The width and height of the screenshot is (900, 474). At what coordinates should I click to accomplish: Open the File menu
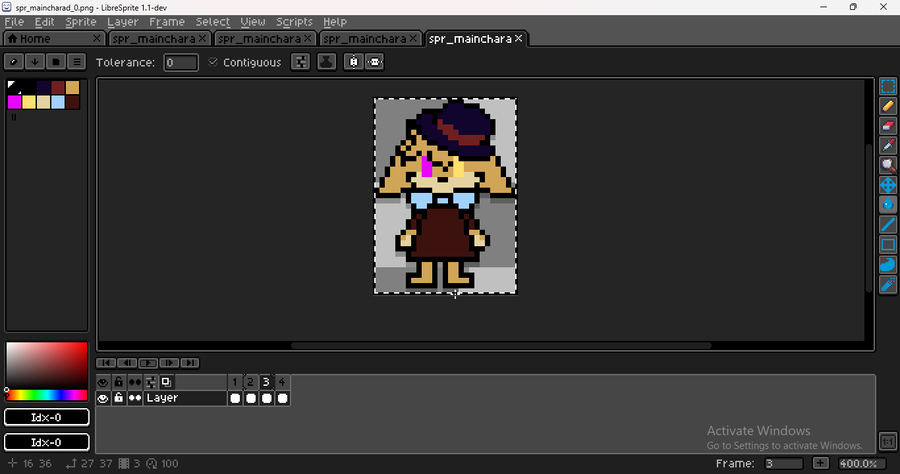coord(14,22)
